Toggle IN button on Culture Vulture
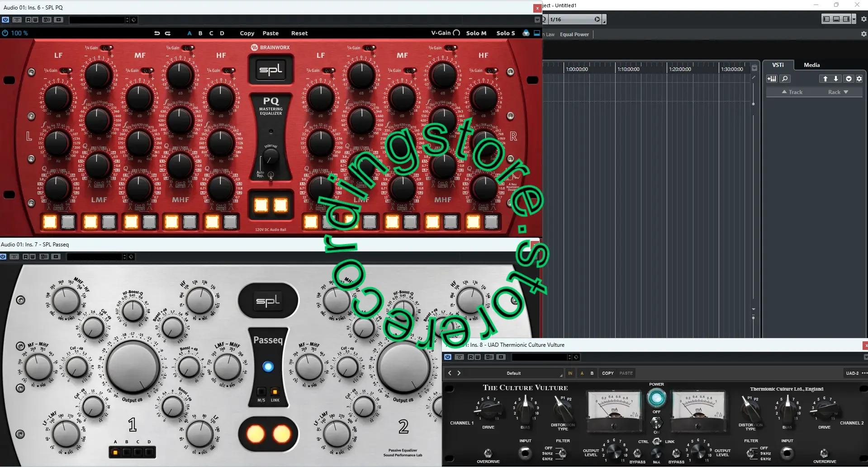This screenshot has height=467, width=868. point(570,373)
